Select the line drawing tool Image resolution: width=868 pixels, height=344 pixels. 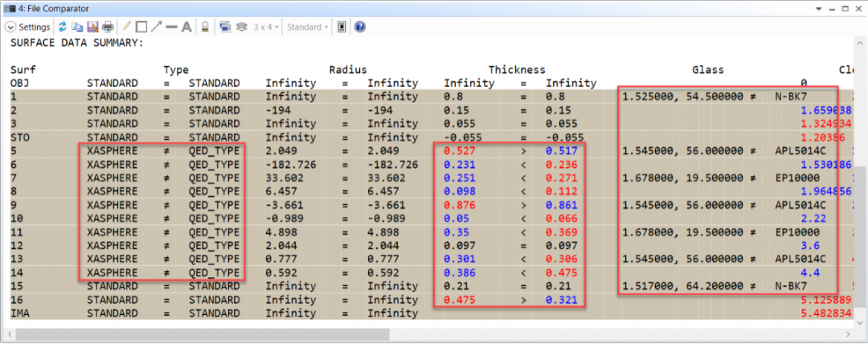point(171,27)
